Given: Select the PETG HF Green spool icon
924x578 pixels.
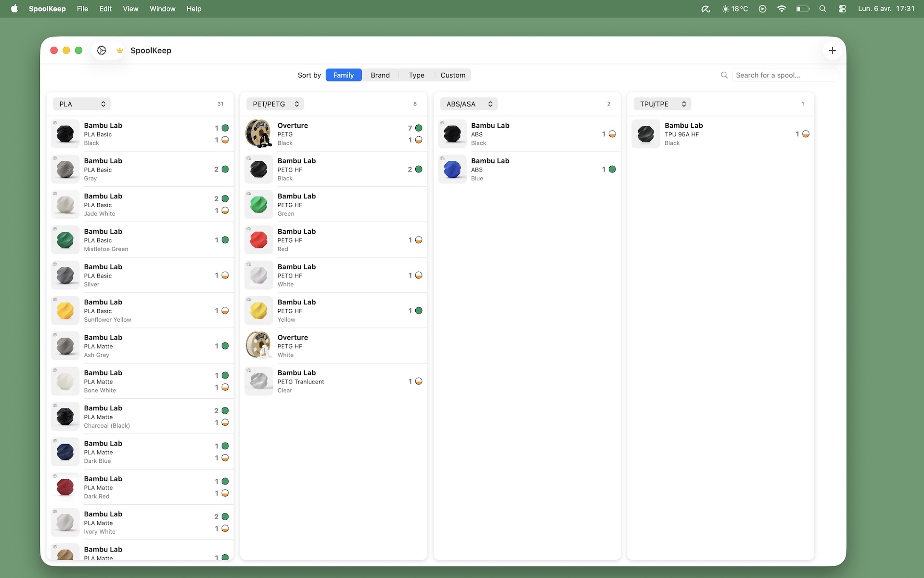Looking at the screenshot, I should (259, 205).
